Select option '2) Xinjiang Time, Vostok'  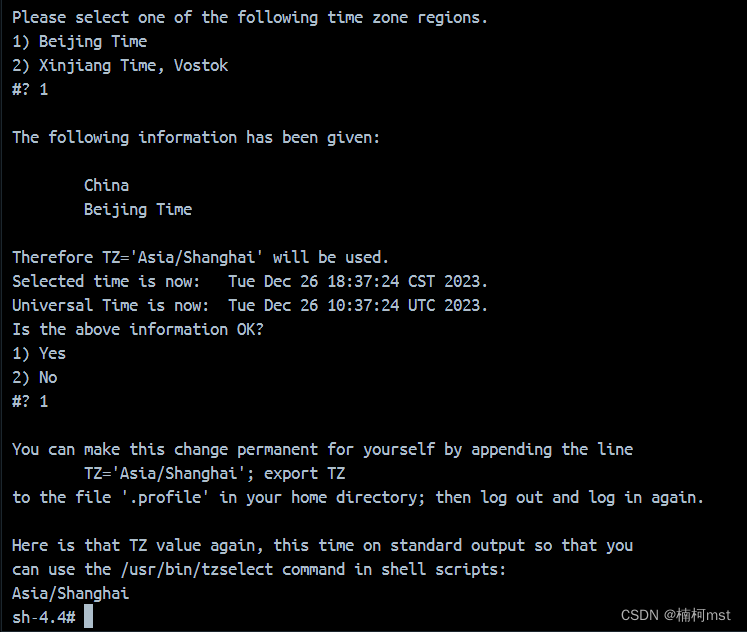coord(120,66)
